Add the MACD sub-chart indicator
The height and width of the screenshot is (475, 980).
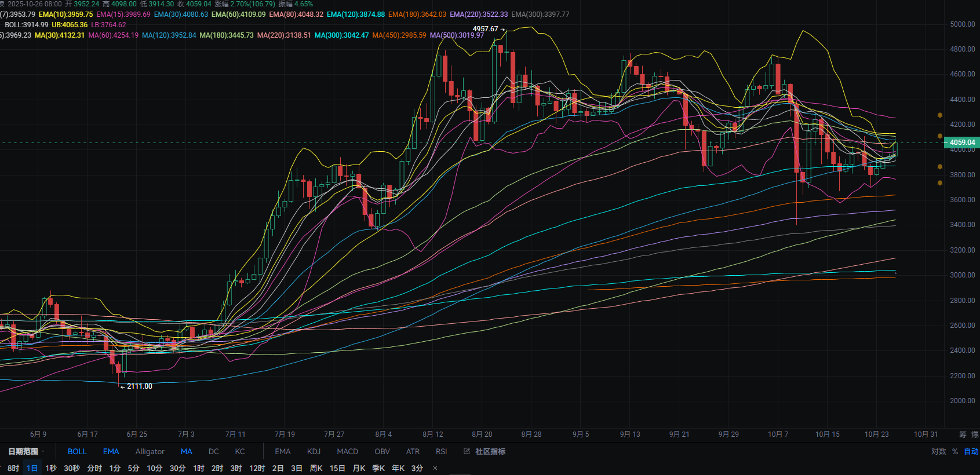point(347,451)
